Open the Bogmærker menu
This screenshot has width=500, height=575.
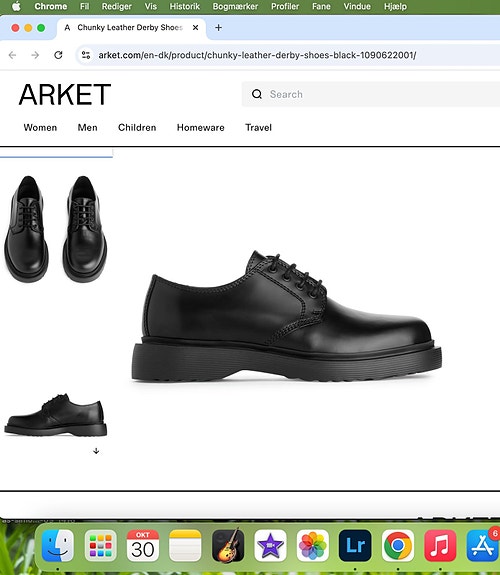coord(235,7)
